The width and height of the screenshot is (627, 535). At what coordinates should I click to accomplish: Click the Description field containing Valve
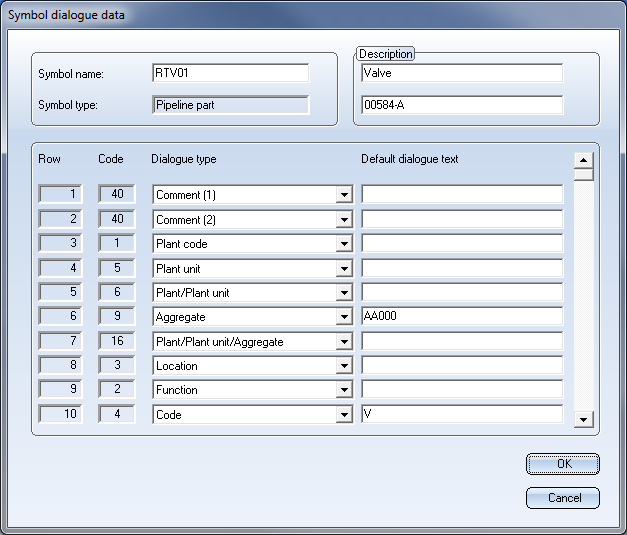point(461,73)
